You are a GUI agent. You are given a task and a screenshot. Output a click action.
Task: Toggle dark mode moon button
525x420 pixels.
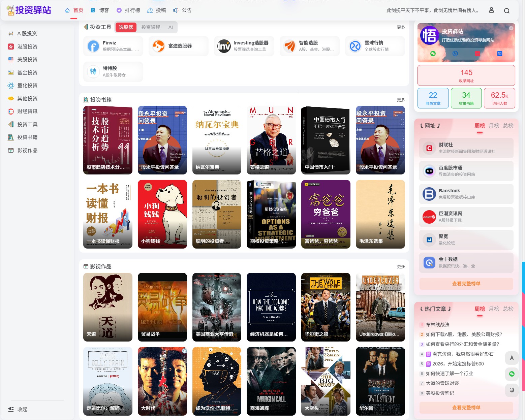pos(512,390)
